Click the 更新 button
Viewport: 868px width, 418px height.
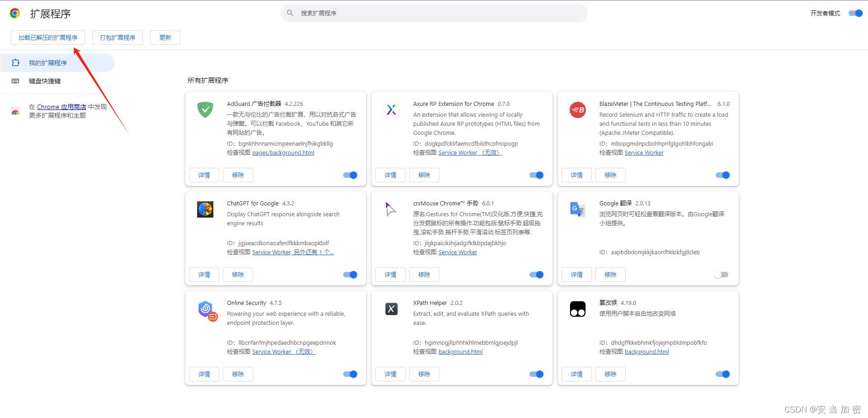click(x=165, y=38)
